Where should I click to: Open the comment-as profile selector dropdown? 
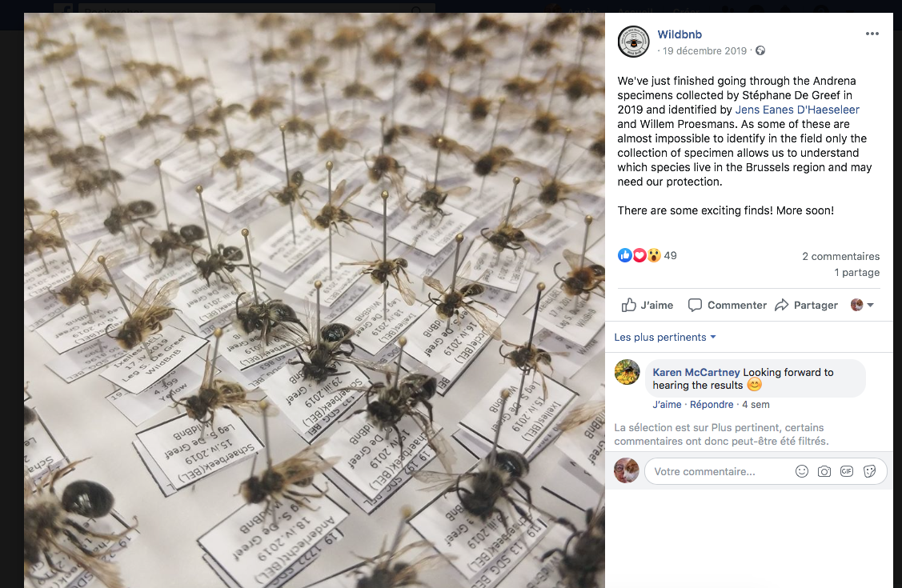pos(862,306)
